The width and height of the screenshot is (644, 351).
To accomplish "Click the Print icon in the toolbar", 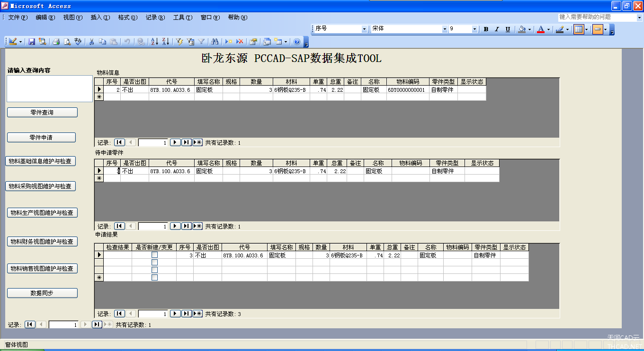I will tap(56, 42).
